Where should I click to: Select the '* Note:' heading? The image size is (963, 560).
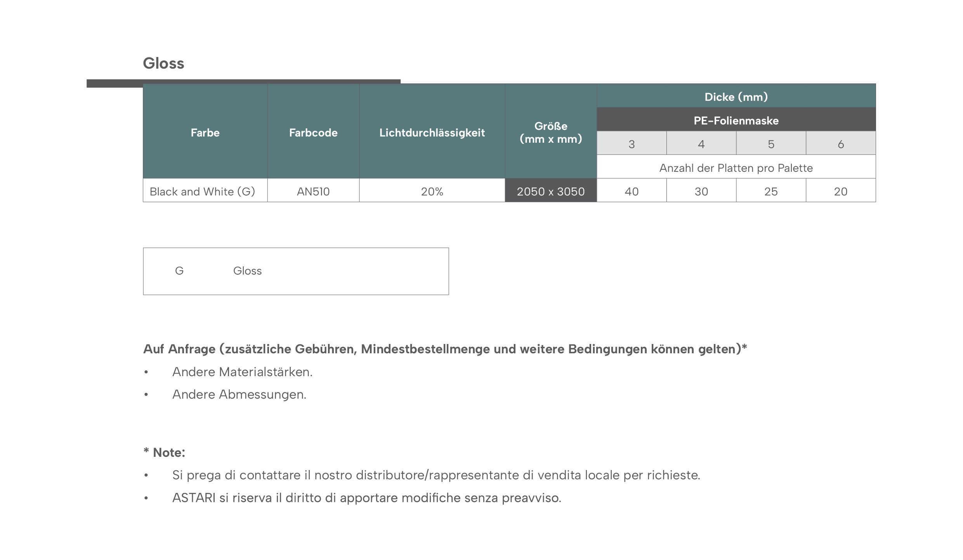[x=164, y=452]
